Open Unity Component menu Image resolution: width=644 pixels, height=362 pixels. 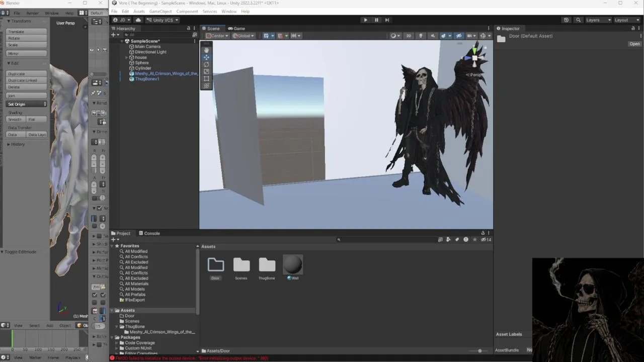pos(187,12)
